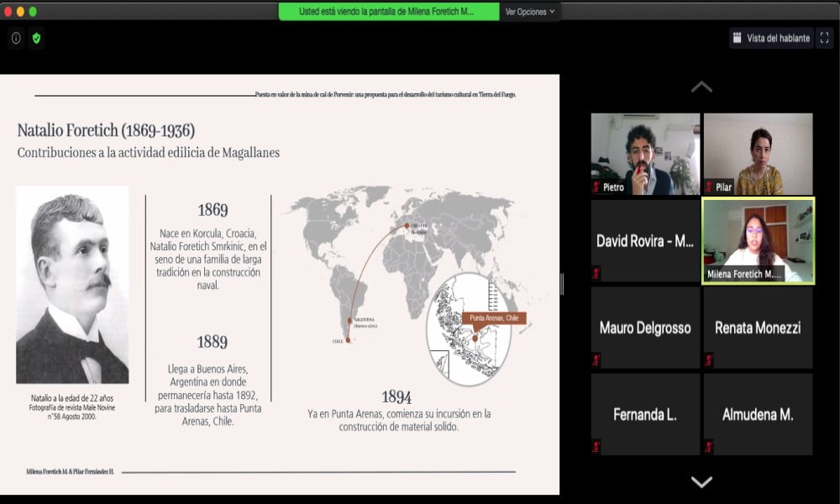Click the muted mic icon on Pilar's tile
The image size is (840, 504).
pos(709,187)
